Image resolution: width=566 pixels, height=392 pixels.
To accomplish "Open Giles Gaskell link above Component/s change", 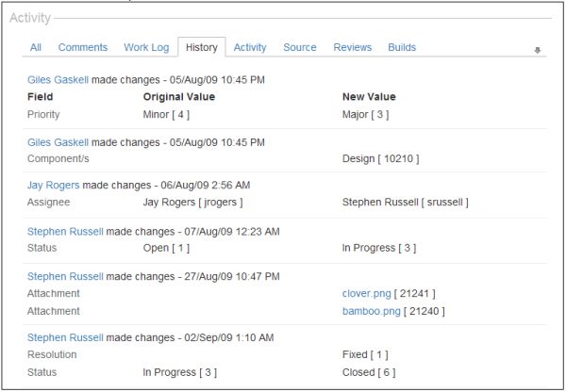I will [x=58, y=142].
